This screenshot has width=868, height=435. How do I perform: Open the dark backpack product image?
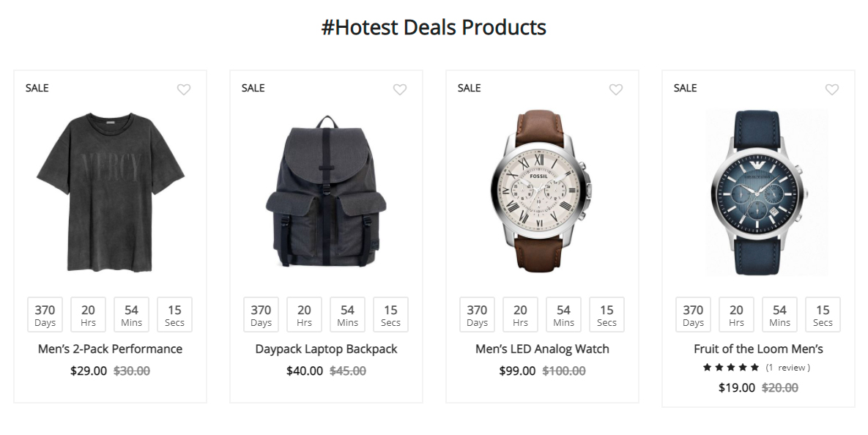(x=326, y=192)
